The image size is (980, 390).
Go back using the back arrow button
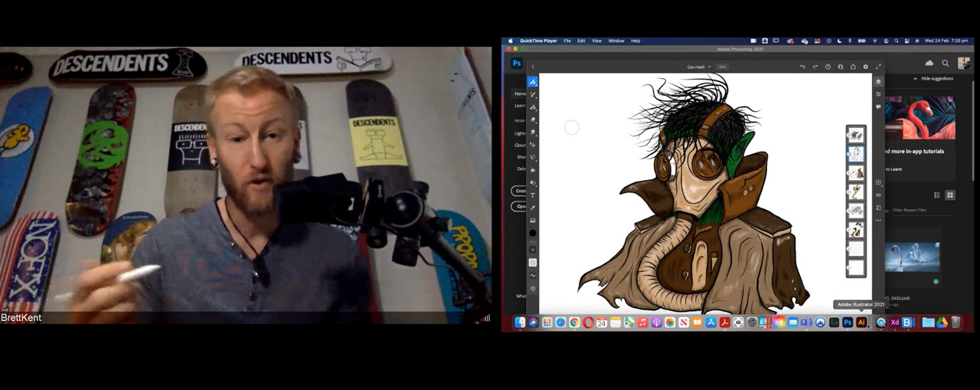(x=533, y=67)
